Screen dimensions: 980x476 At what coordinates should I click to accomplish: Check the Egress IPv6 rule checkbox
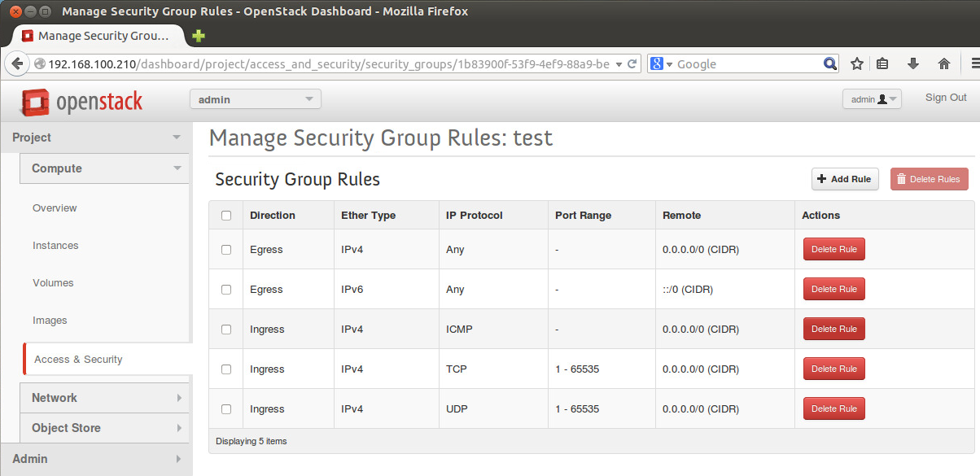[x=225, y=289]
